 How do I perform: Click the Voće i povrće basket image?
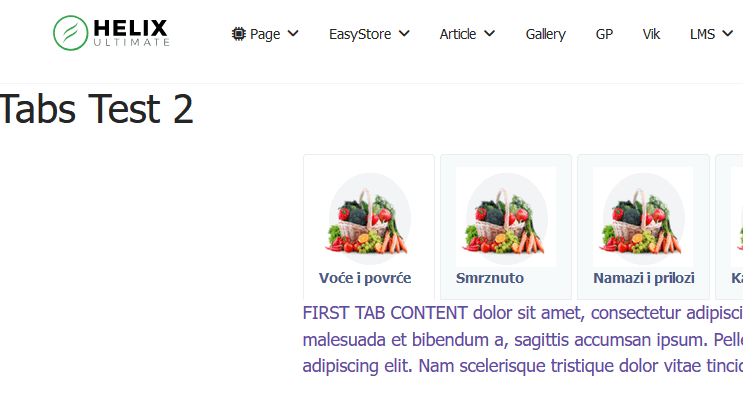(x=368, y=216)
